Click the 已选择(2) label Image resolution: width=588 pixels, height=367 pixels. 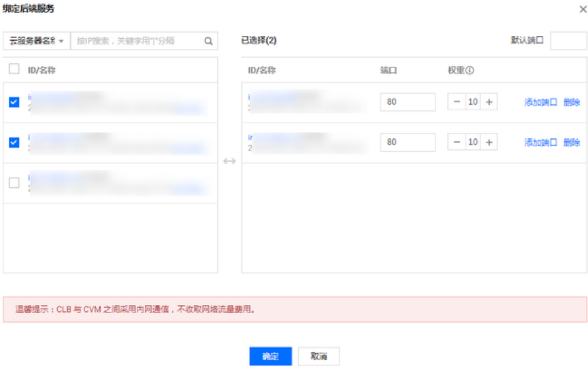(259, 41)
